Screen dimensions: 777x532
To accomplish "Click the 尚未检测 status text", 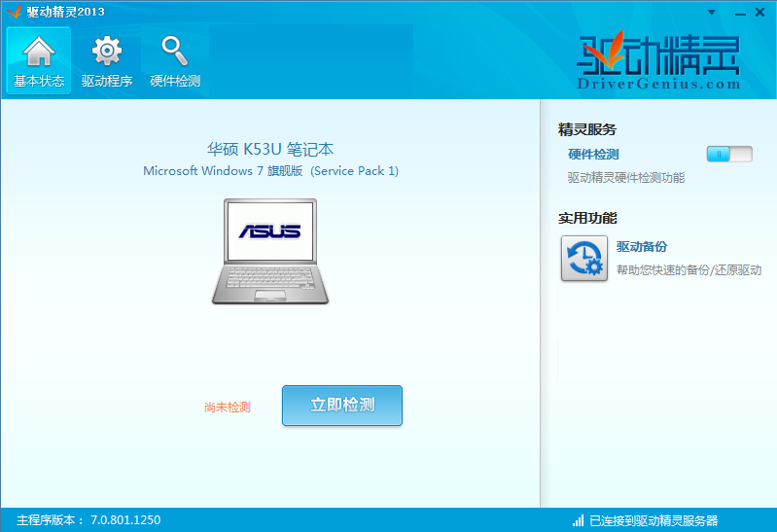I will click(x=228, y=408).
